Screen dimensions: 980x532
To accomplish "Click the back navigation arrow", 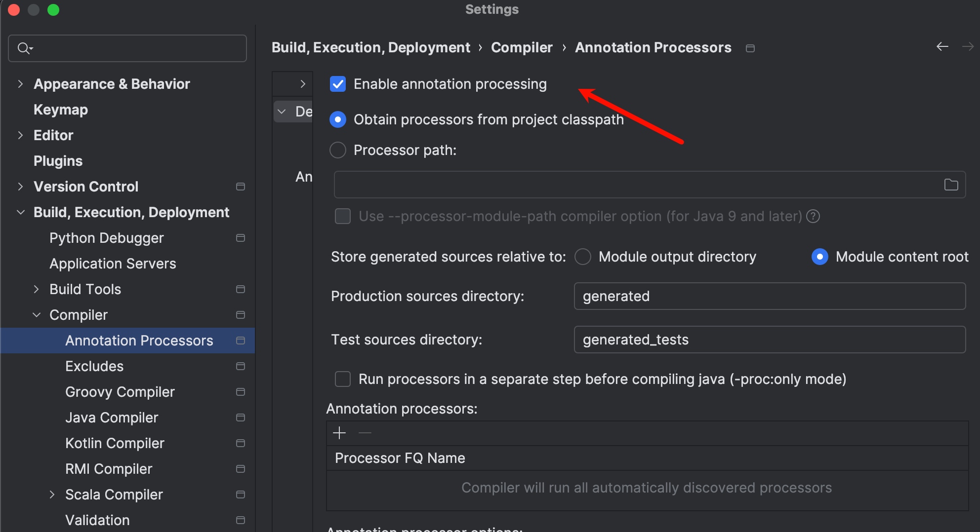I will [x=942, y=46].
